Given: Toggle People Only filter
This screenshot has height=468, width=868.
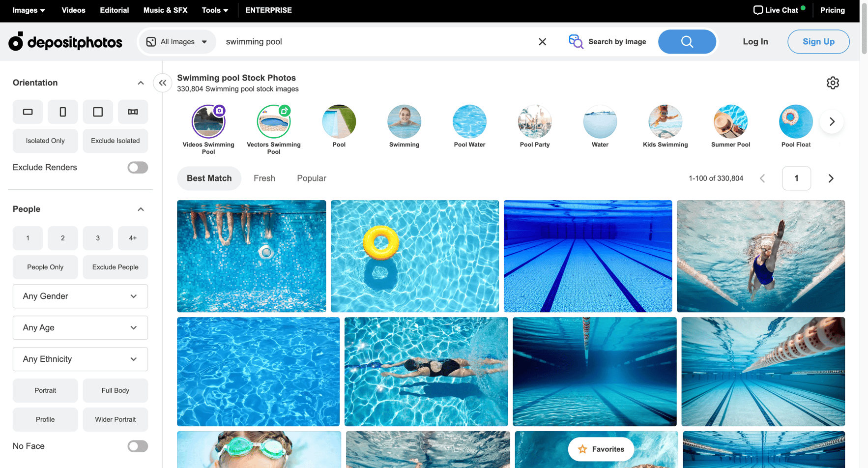Looking at the screenshot, I should coord(45,267).
